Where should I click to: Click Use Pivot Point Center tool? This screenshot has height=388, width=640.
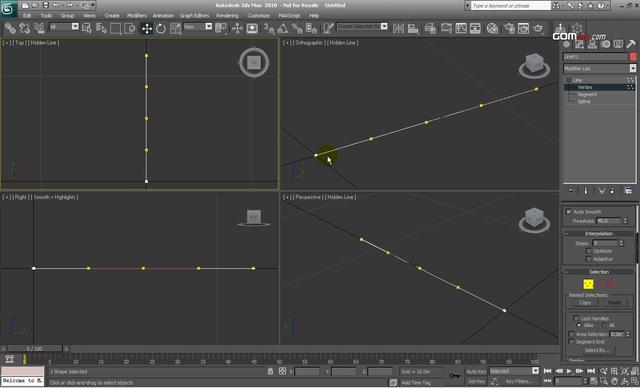221,28
